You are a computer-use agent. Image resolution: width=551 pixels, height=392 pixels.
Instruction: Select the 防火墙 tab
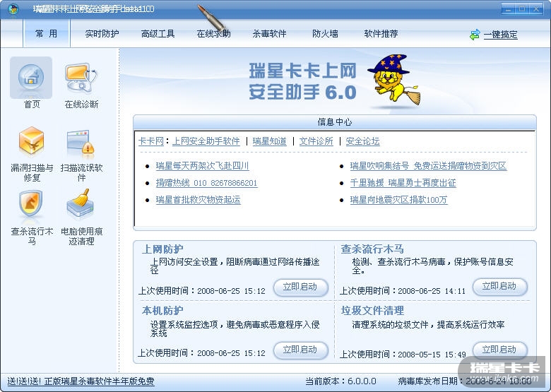(x=325, y=34)
